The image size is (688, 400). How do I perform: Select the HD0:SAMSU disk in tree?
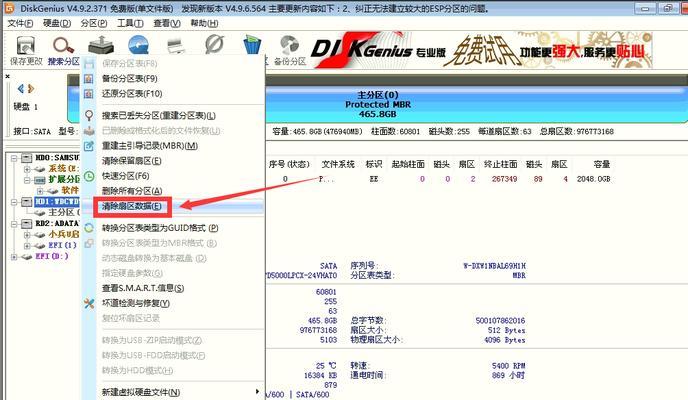pos(57,157)
